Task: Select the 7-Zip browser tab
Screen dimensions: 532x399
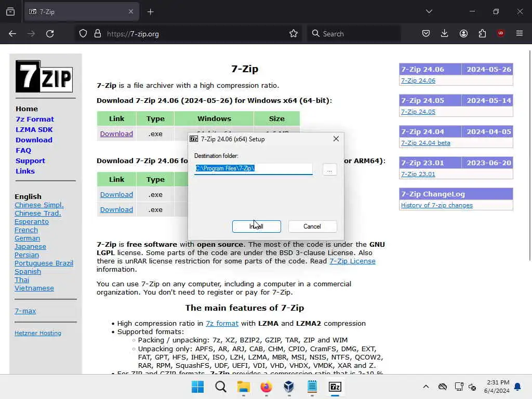Action: (x=82, y=12)
